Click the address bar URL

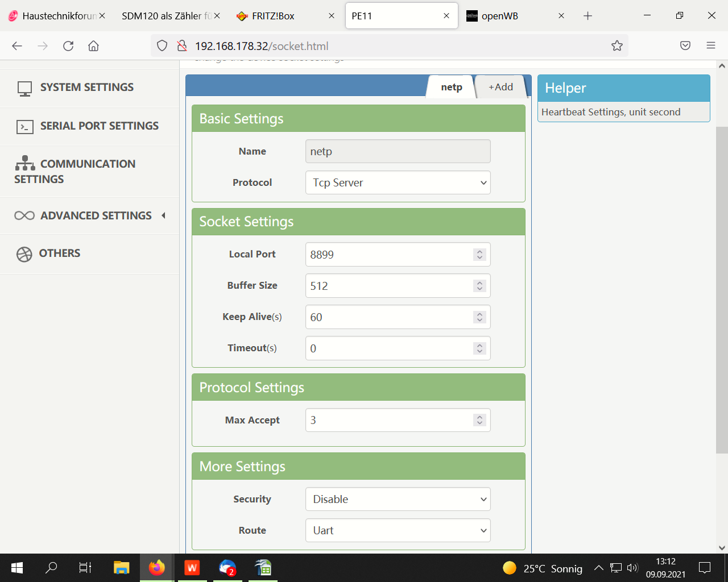click(262, 46)
